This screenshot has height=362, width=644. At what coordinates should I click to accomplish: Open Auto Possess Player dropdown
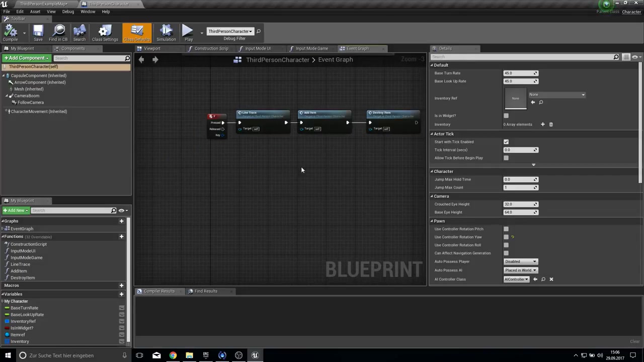click(521, 261)
